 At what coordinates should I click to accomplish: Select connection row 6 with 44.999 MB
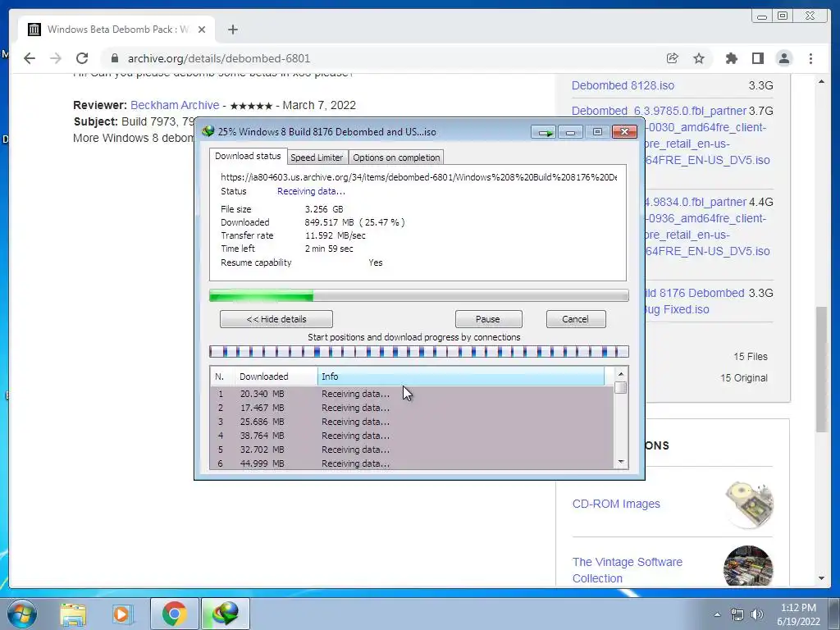pyautogui.click(x=412, y=463)
